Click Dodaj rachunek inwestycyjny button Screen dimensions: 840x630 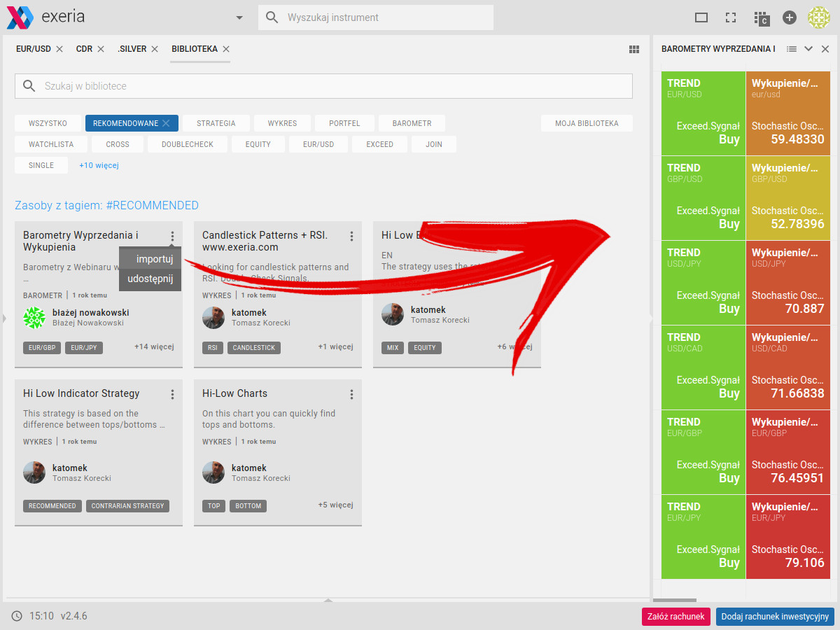[x=775, y=616]
